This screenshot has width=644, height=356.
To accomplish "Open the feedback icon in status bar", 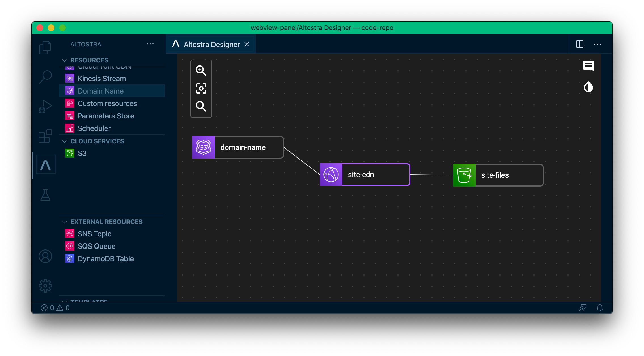I will 583,308.
